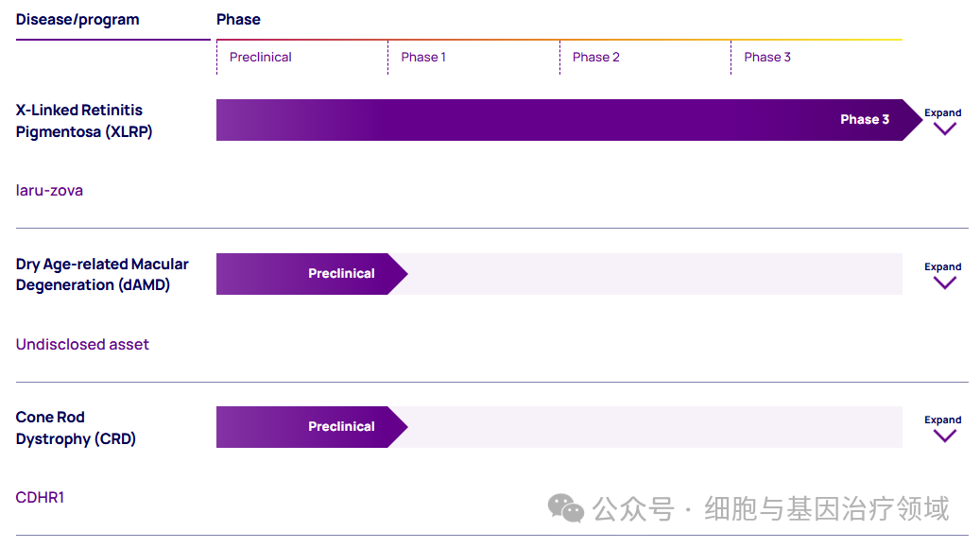This screenshot has height=548, width=980.
Task: Click the Disease/program column heading
Action: coord(77,20)
